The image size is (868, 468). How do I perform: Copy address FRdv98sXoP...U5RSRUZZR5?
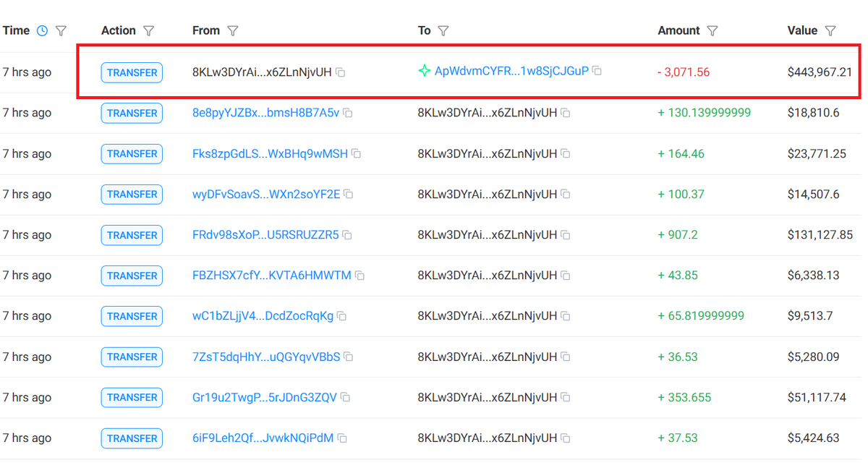pos(347,235)
